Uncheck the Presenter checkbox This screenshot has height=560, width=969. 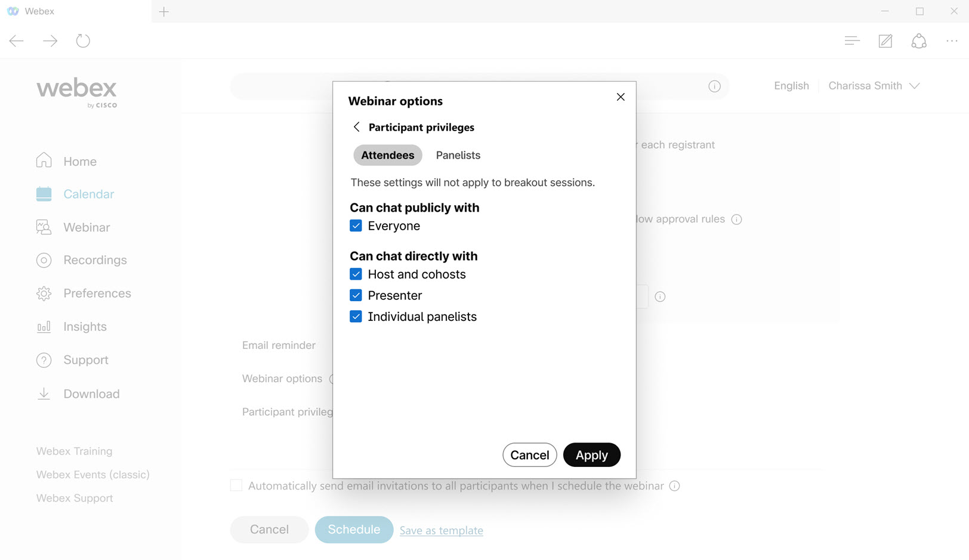click(x=356, y=295)
